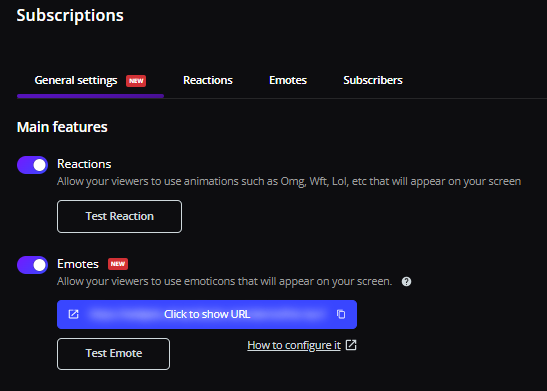The image size is (547, 391).
Task: Click the Reactions feature label
Action: pos(84,164)
